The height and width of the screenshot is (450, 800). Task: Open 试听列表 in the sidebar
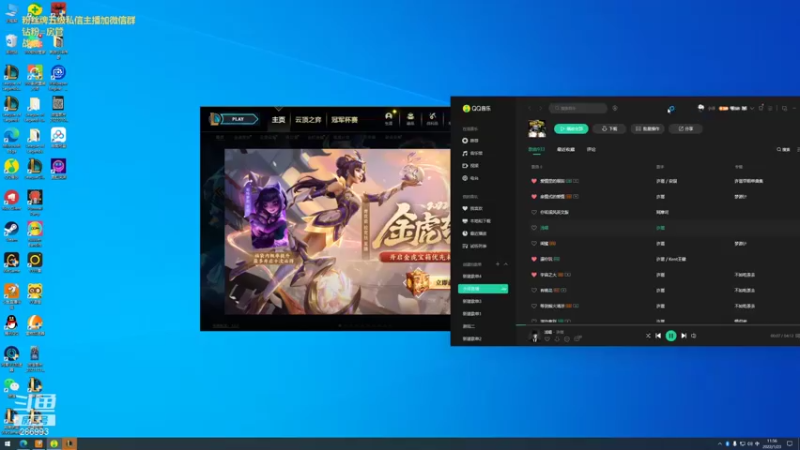tap(474, 246)
